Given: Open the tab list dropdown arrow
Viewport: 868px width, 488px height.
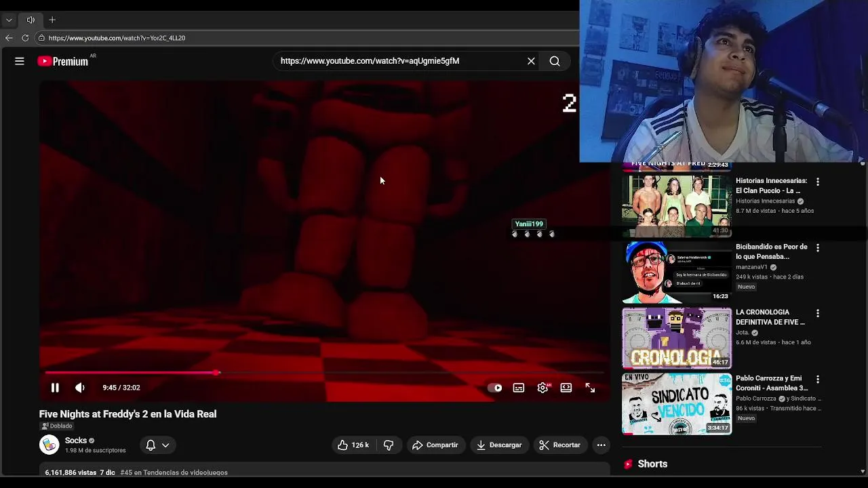Looking at the screenshot, I should pyautogui.click(x=9, y=20).
